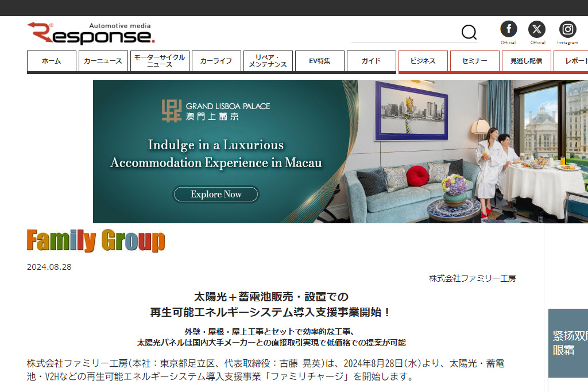This screenshot has height=392, width=588.
Task: Click the date 2024.08.28
Action: [x=49, y=267]
